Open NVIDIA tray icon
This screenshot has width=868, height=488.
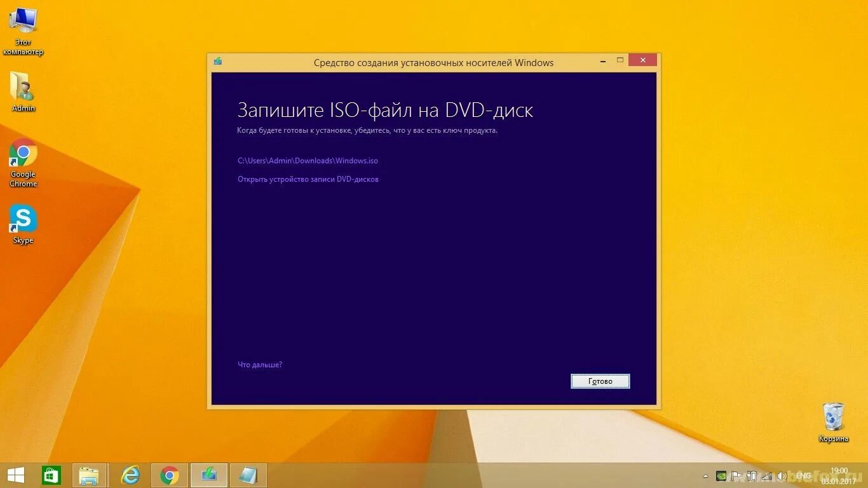coord(721,476)
